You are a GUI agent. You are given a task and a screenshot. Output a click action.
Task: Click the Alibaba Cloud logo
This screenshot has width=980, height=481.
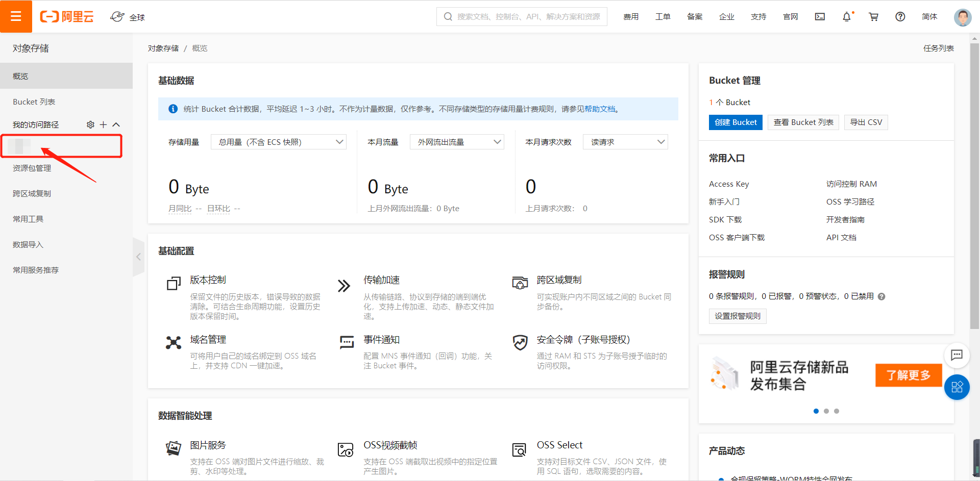[x=67, y=17]
